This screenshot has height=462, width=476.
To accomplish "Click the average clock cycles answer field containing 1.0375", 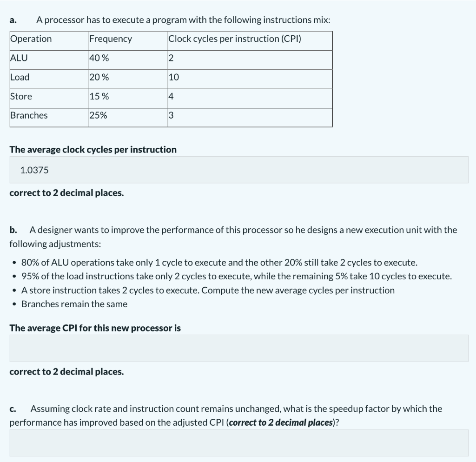I will (239, 170).
